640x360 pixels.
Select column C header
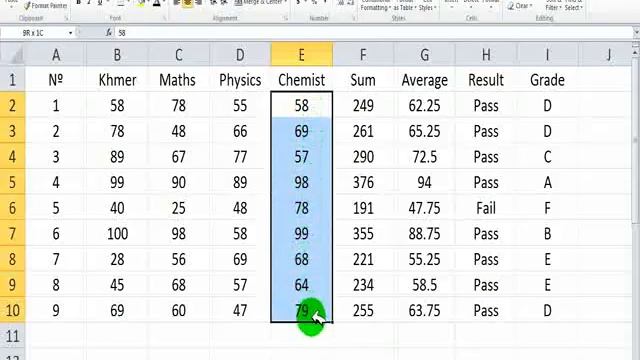[x=179, y=55]
